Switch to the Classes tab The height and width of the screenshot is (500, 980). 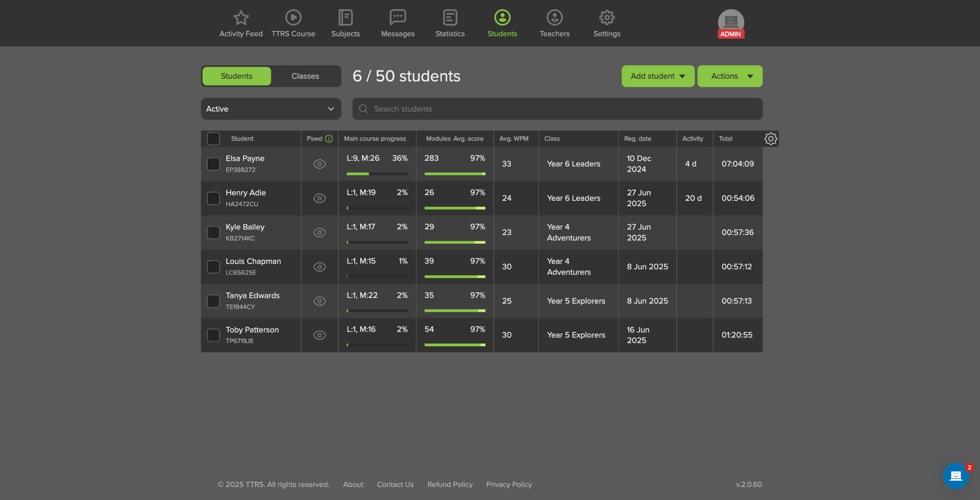click(x=305, y=76)
